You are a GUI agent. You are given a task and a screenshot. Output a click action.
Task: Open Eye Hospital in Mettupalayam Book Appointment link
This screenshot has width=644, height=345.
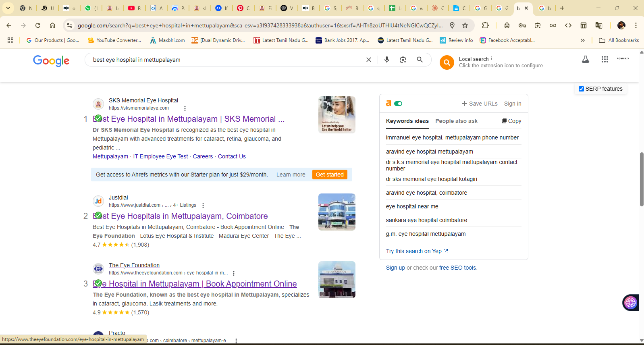195,284
